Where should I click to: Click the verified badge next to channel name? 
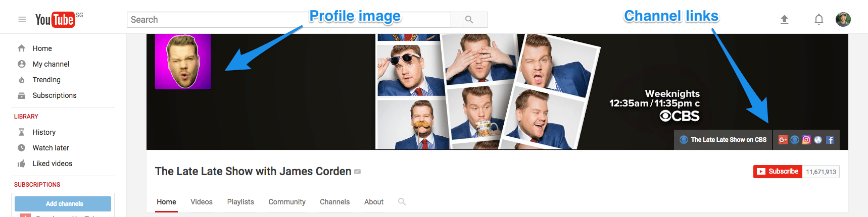tap(358, 172)
